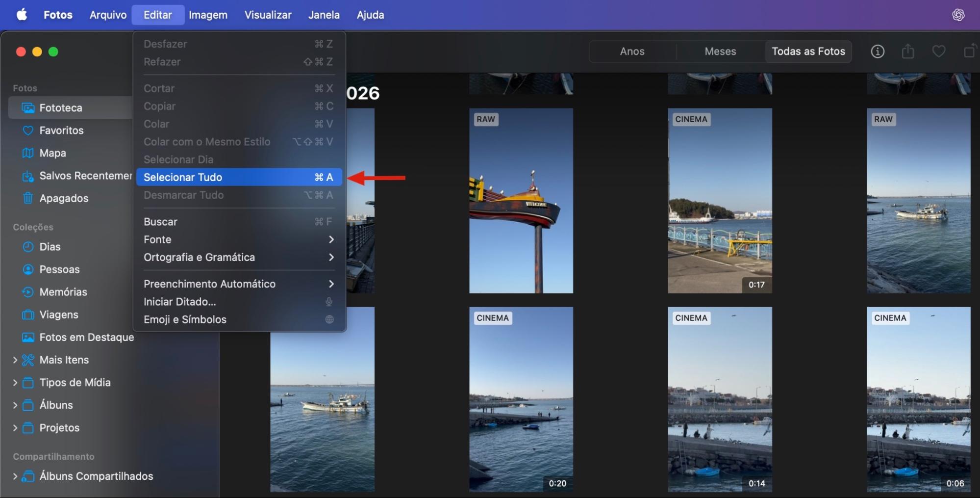This screenshot has width=980, height=498.
Task: Open the Ortografia e Gramática submenu
Action: coord(239,257)
